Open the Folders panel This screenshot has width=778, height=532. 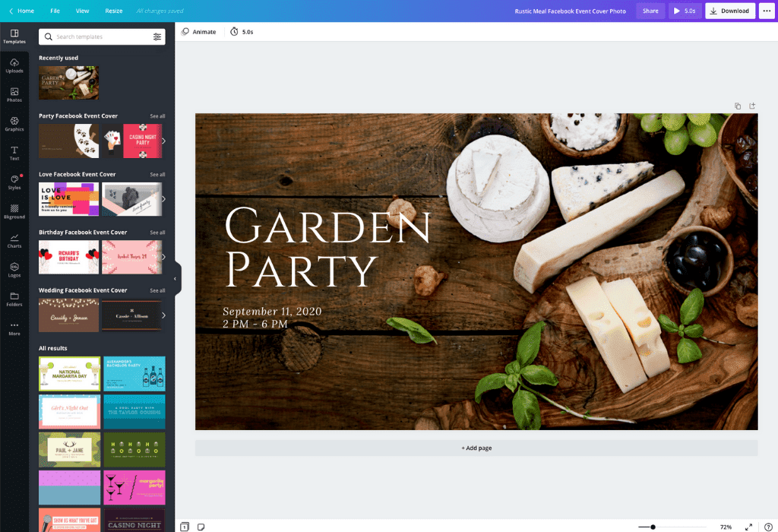point(14,299)
